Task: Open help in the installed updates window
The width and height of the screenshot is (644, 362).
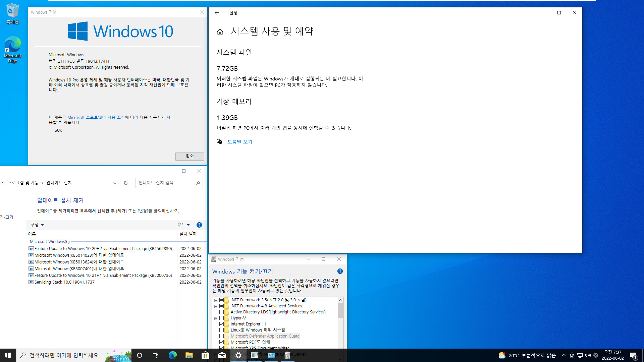Action: point(199,225)
